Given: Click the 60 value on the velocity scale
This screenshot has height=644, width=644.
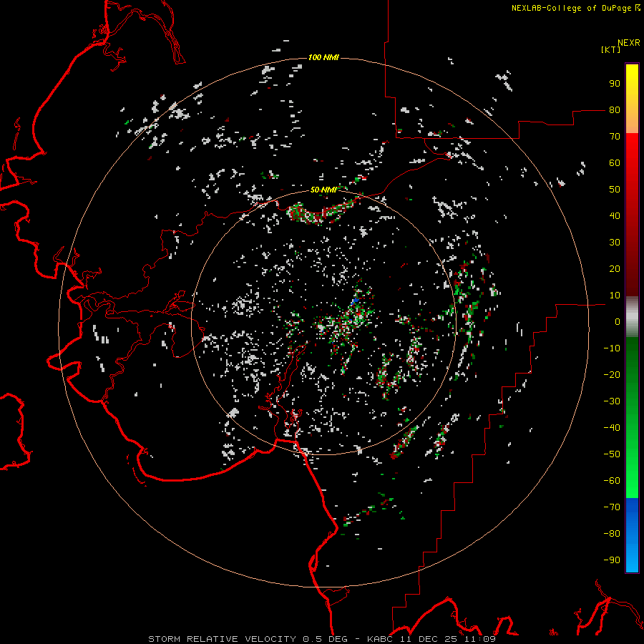Looking at the screenshot, I should point(615,163).
